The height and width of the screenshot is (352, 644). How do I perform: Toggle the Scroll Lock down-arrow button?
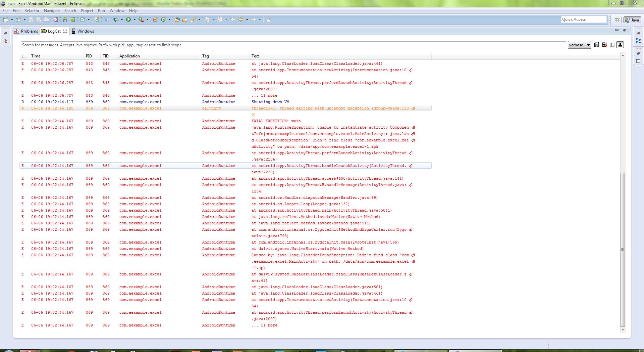[x=620, y=45]
